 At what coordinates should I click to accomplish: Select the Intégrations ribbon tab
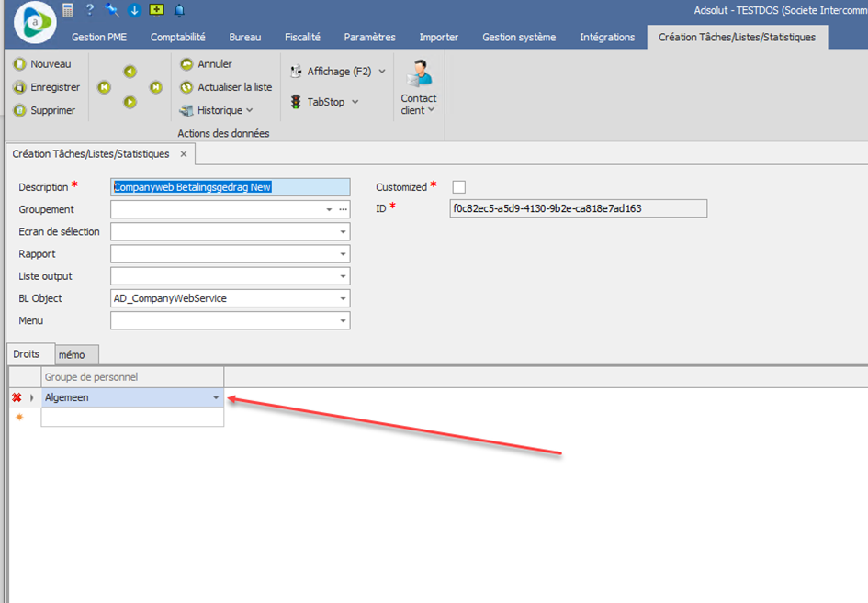click(x=607, y=37)
